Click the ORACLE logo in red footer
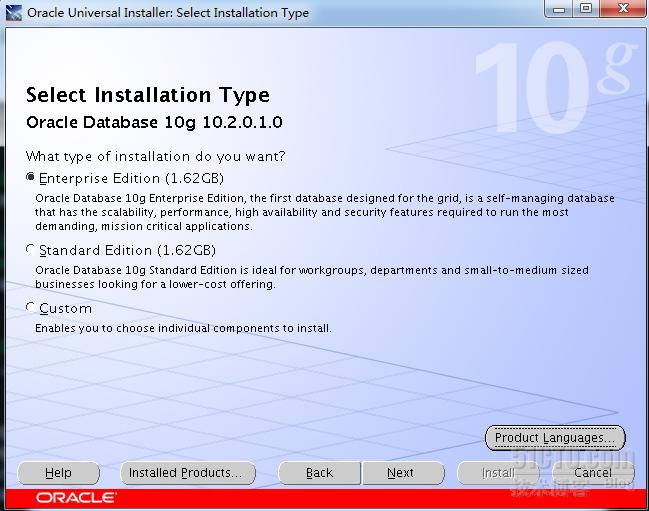Viewport: 649px width, 511px height. (76, 497)
